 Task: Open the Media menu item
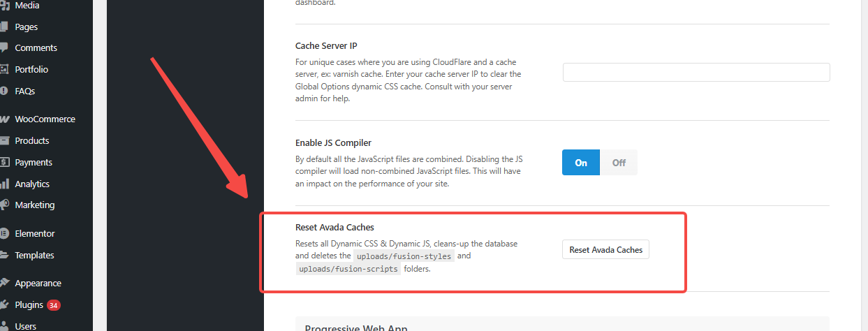[27, 6]
